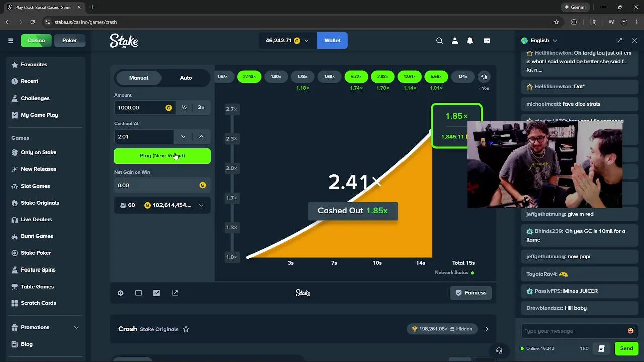Viewport: 644px width, 362px height.
Task: Open Slot Games category
Action: 35,186
